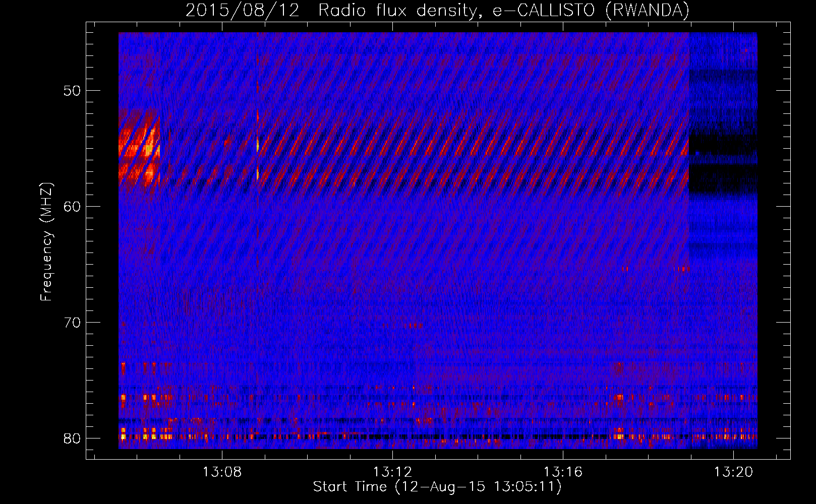Click the 13:12 time tick label
This screenshot has height=504, width=816.
pyautogui.click(x=392, y=472)
